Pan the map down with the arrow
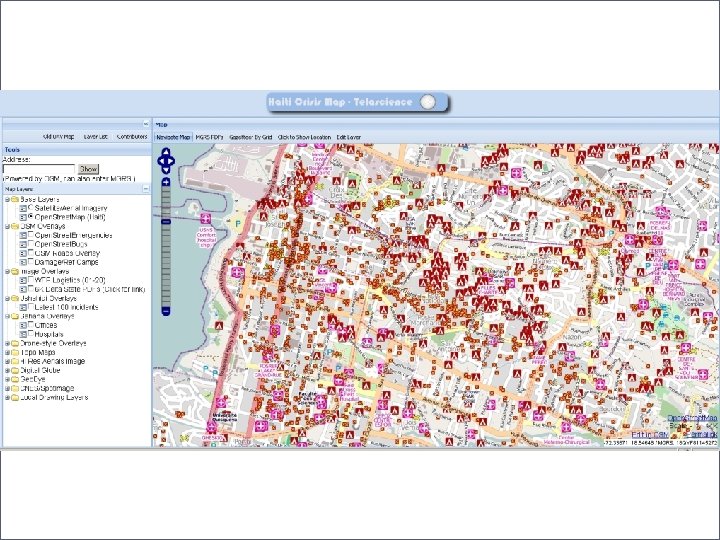This screenshot has height=540, width=720. point(166,170)
